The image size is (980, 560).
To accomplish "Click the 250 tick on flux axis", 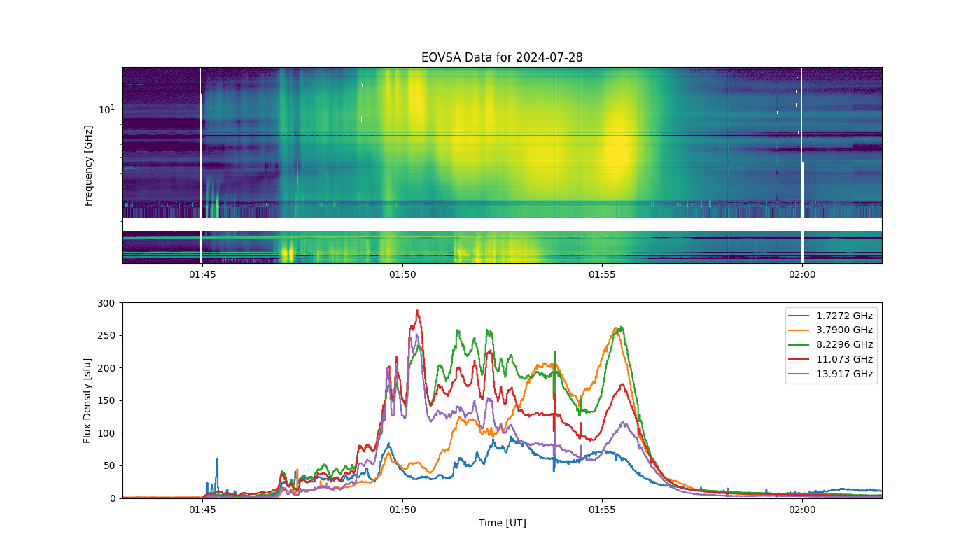I will click(108, 335).
